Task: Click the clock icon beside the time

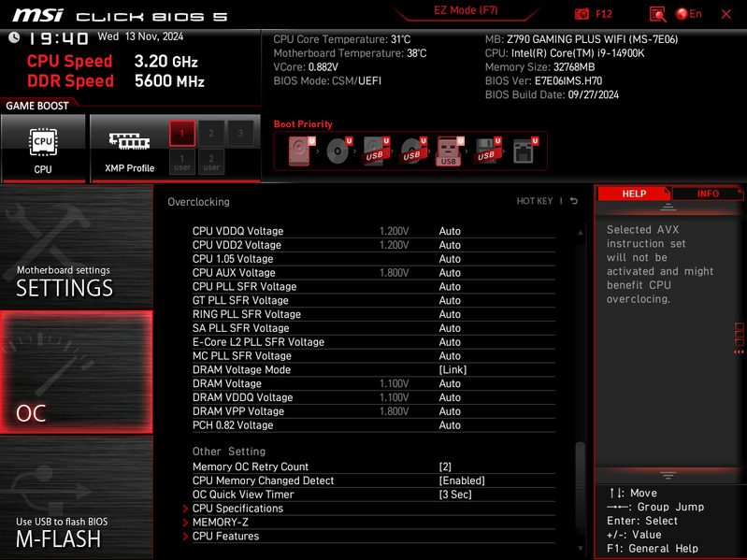Action: point(14,37)
